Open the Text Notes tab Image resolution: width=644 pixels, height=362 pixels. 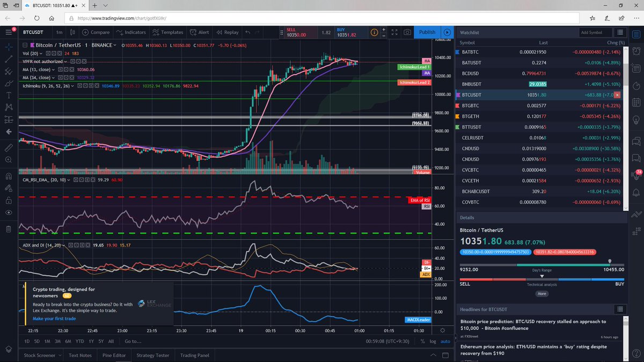coord(80,355)
